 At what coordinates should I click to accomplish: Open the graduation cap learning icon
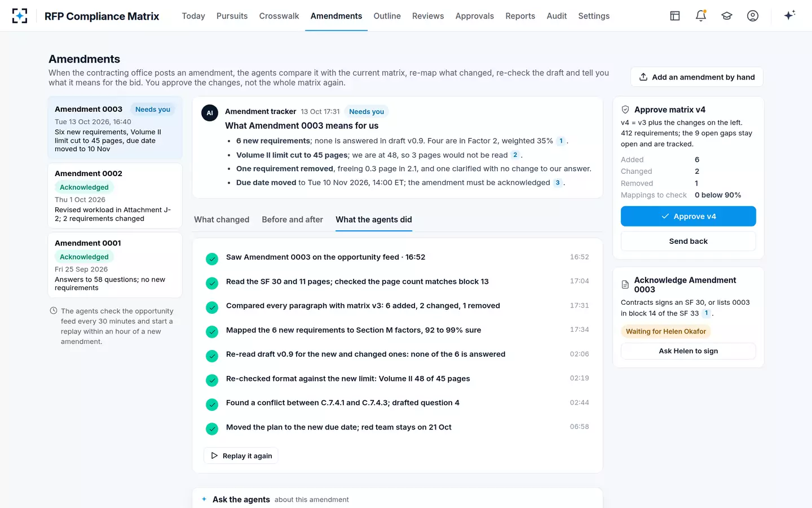(727, 16)
